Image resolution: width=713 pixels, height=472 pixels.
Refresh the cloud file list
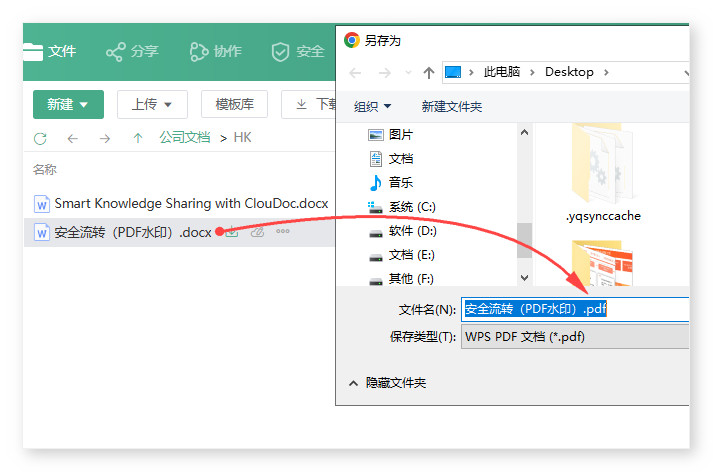[40, 138]
